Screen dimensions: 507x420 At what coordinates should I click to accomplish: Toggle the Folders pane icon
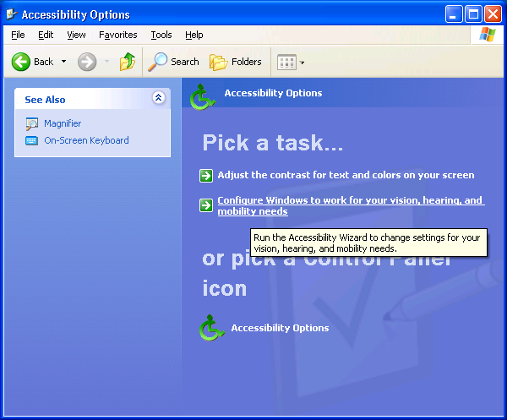pyautogui.click(x=218, y=62)
